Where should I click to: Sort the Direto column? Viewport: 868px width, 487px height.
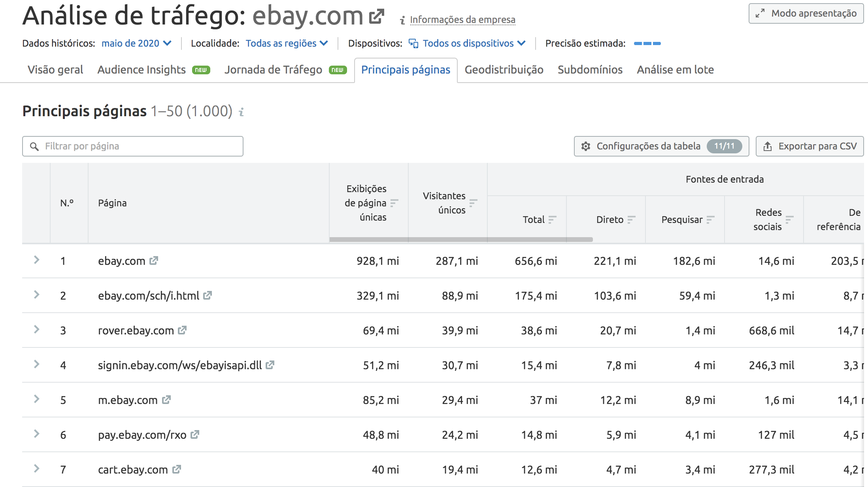click(631, 220)
